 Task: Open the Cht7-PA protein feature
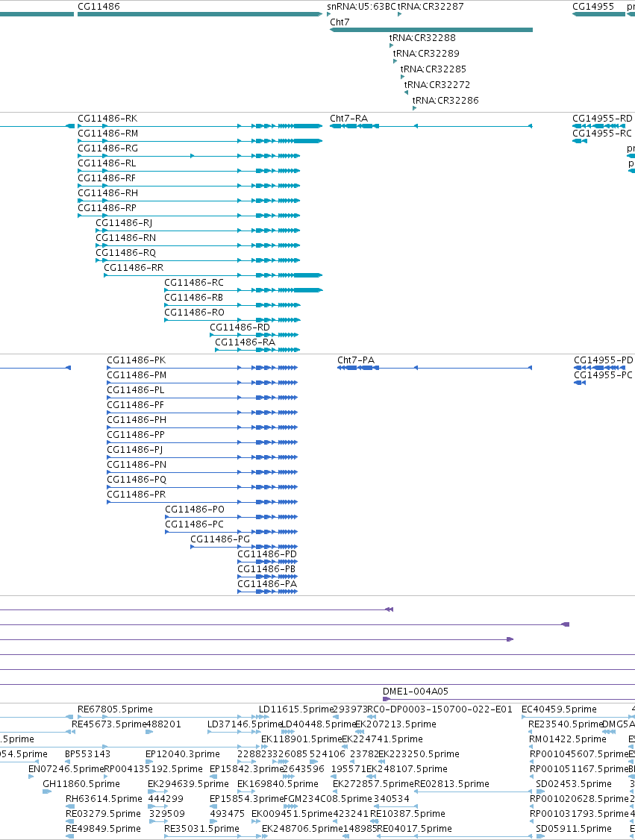(356, 360)
